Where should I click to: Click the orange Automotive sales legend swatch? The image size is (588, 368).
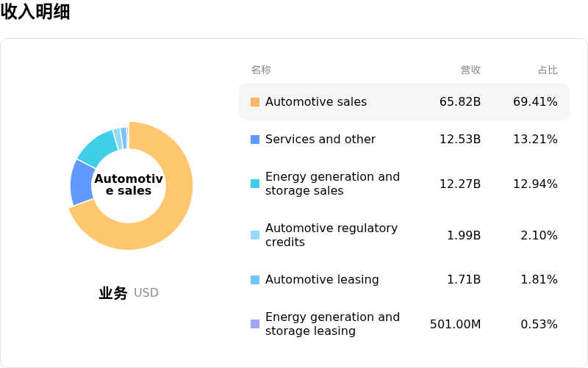(255, 102)
